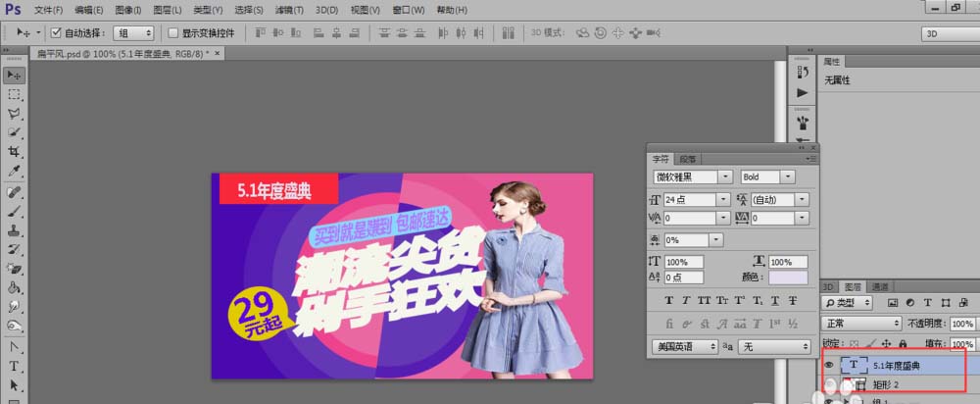Open the (自动) leading dropdown

click(779, 199)
